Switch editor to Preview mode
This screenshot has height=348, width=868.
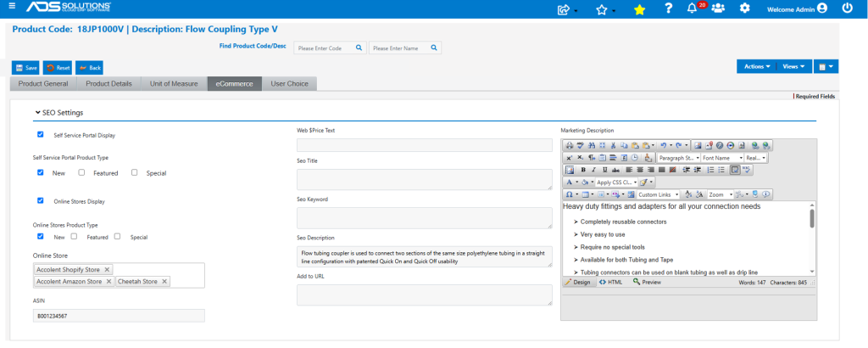[647, 282]
